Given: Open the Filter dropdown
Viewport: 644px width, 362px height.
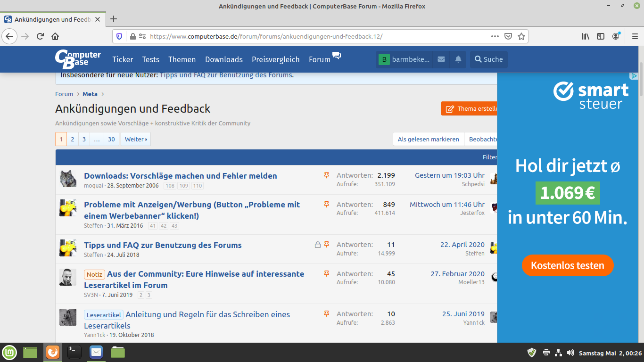Looking at the screenshot, I should [x=489, y=157].
